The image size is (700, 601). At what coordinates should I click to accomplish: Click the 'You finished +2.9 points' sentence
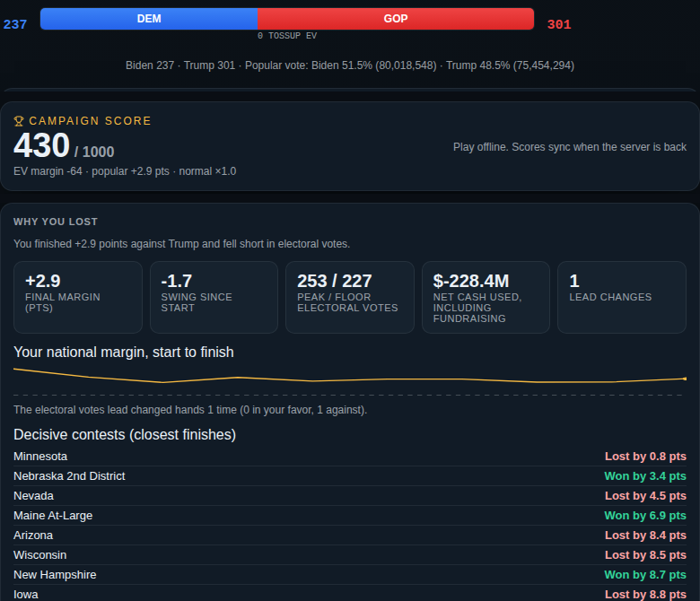[x=181, y=244]
